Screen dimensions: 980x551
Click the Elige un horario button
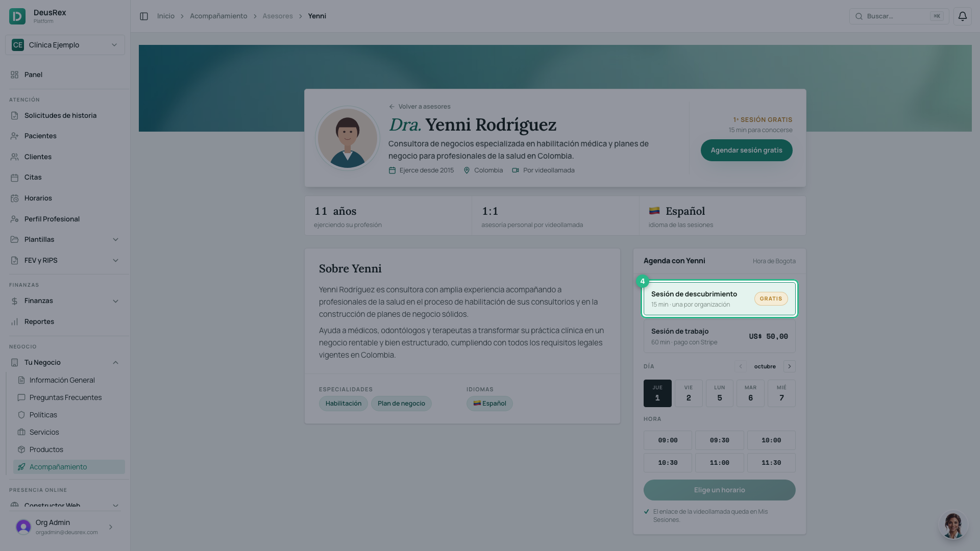coord(719,490)
